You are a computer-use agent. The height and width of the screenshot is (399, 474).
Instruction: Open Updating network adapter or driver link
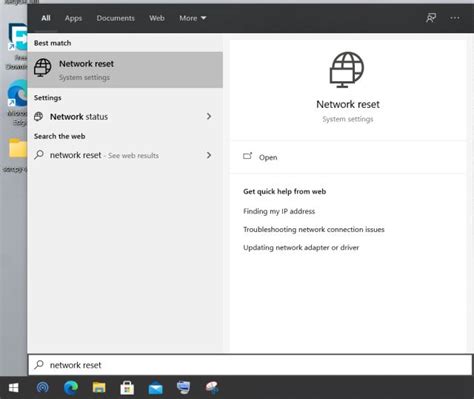[x=301, y=247]
